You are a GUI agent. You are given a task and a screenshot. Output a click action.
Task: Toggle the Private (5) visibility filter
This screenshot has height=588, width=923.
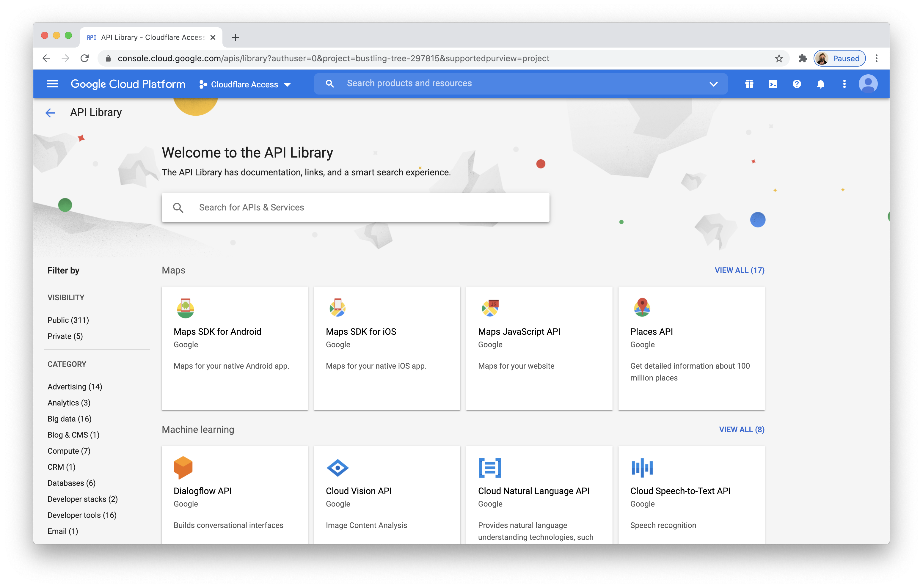pos(65,336)
